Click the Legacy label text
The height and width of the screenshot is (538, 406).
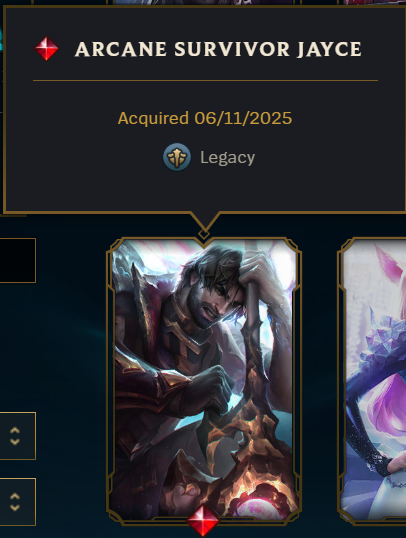pyautogui.click(x=228, y=158)
